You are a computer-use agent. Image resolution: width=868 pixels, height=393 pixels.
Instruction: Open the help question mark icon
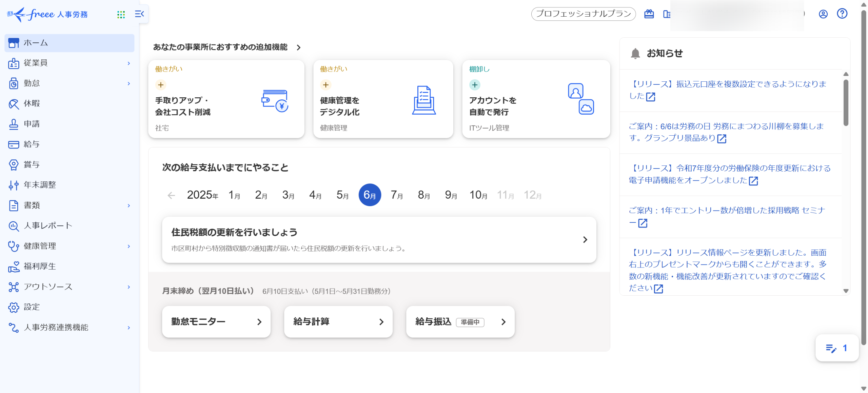pos(842,14)
